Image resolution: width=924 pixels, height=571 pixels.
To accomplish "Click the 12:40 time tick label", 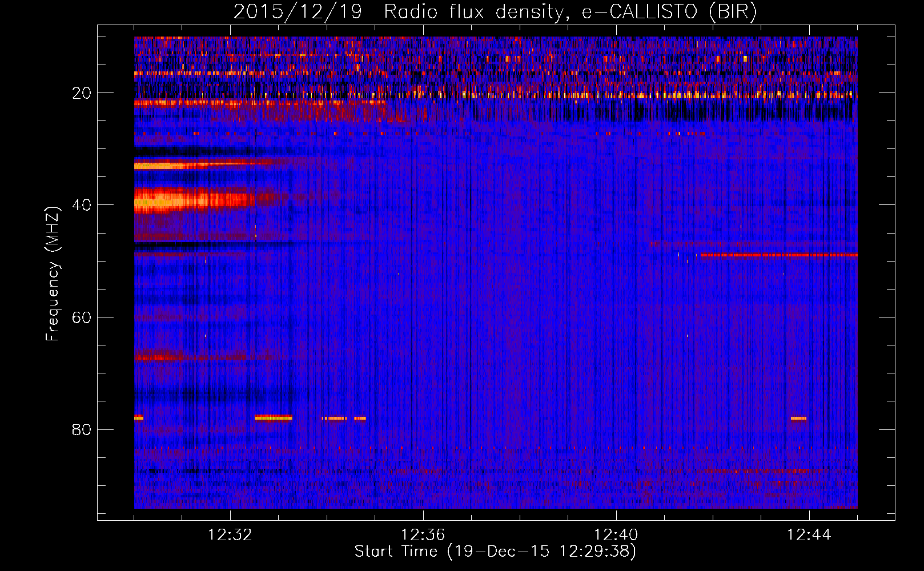I will tap(616, 535).
